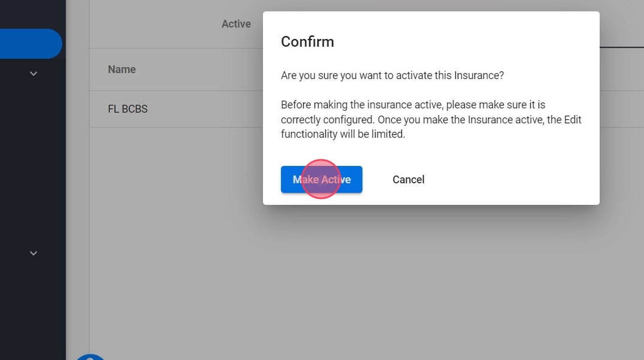Click the activation question text

tap(392, 75)
